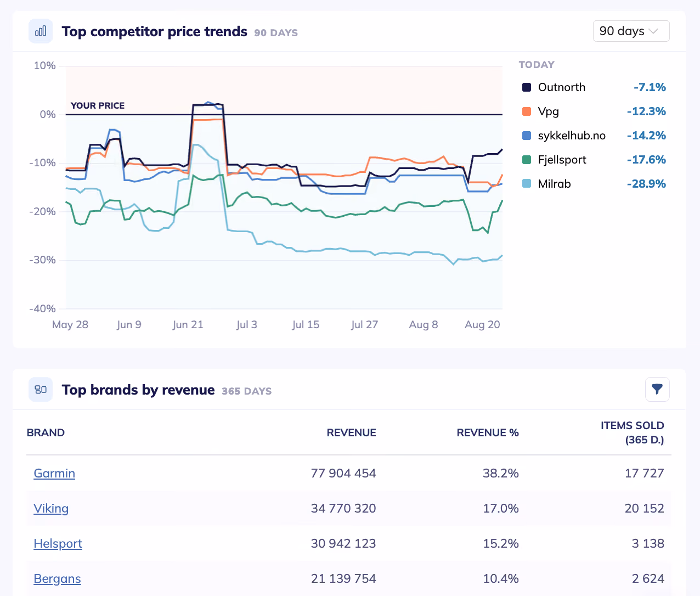Click Viking revenue share 17.0%
Screen dimensions: 700x596
pyautogui.click(x=501, y=508)
